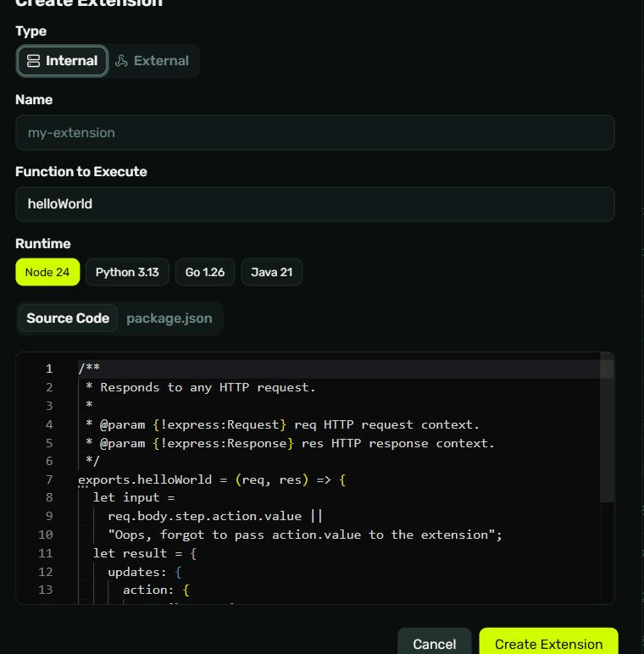Image resolution: width=644 pixels, height=654 pixels.
Task: Switch to the package.json tab
Action: (x=169, y=319)
